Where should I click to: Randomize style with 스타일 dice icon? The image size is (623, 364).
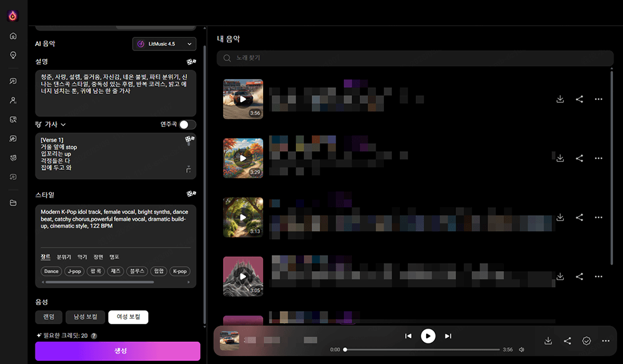pyautogui.click(x=191, y=195)
